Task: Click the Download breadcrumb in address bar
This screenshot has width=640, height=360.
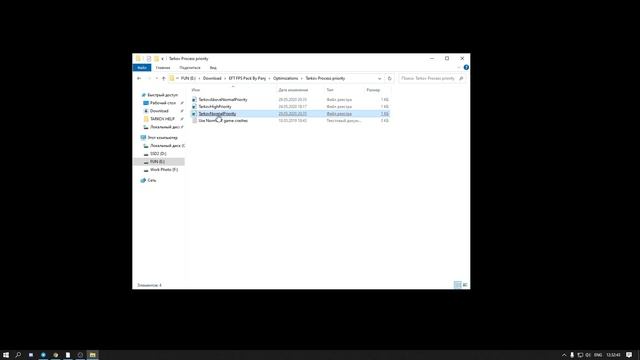Action: [x=212, y=78]
